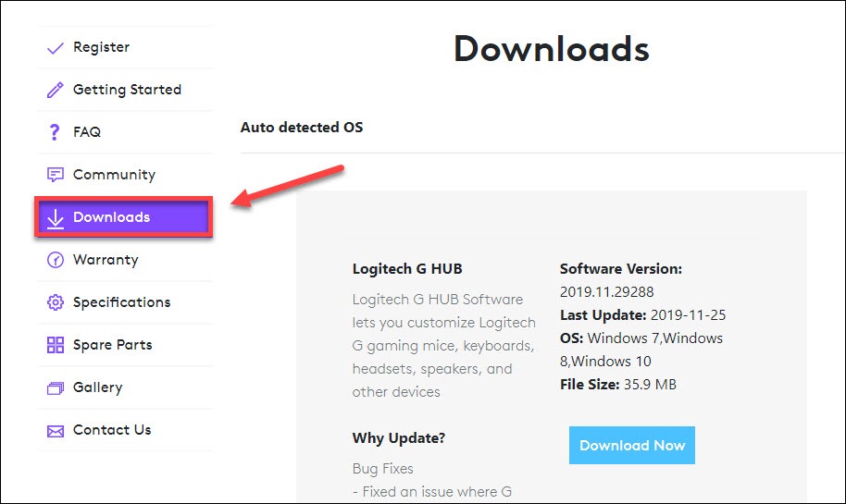Click the Gallery stacked images icon
The image size is (846, 504).
(55, 388)
